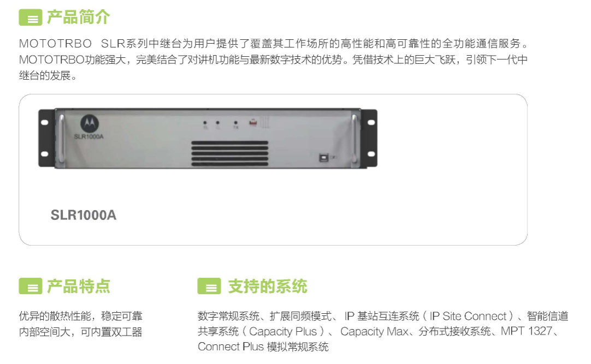Viewport: 591px width, 364px height.
Task: Click the green list icon beside 产品简介
Action: tap(31, 17)
